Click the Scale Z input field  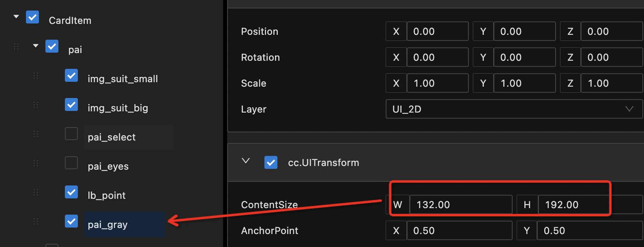611,83
